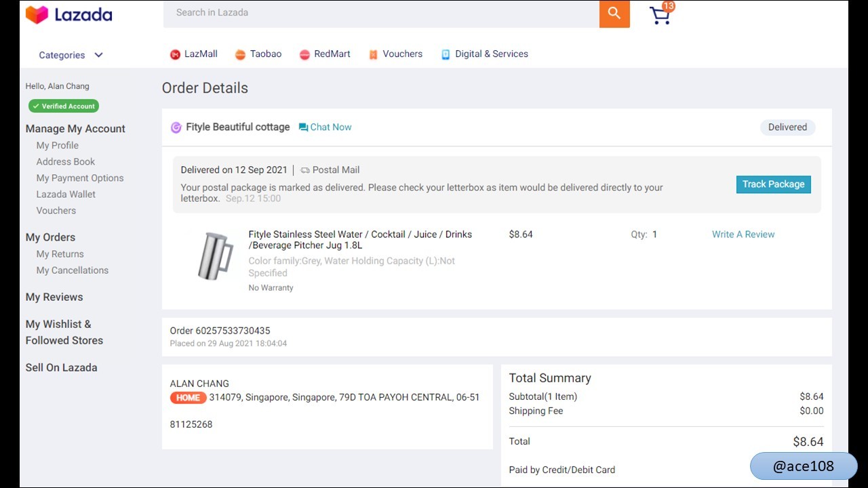Image resolution: width=868 pixels, height=488 pixels.
Task: Open the Address Book
Action: [x=66, y=162]
